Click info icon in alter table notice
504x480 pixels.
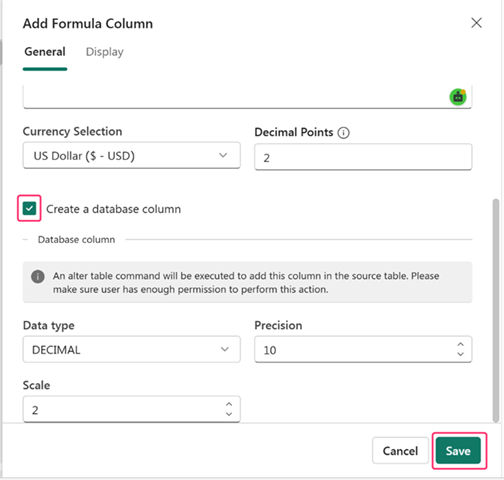(38, 276)
